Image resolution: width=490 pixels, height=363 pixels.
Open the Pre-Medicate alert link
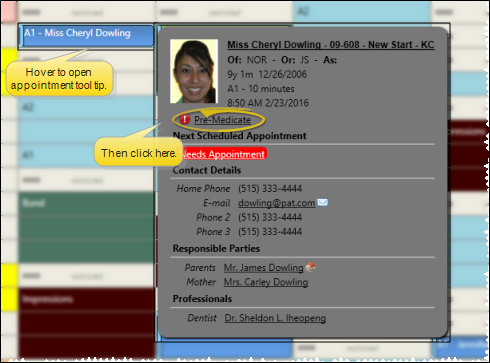(222, 120)
